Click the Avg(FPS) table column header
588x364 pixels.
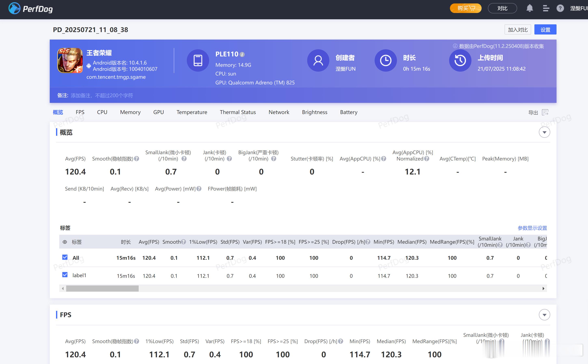pos(149,242)
